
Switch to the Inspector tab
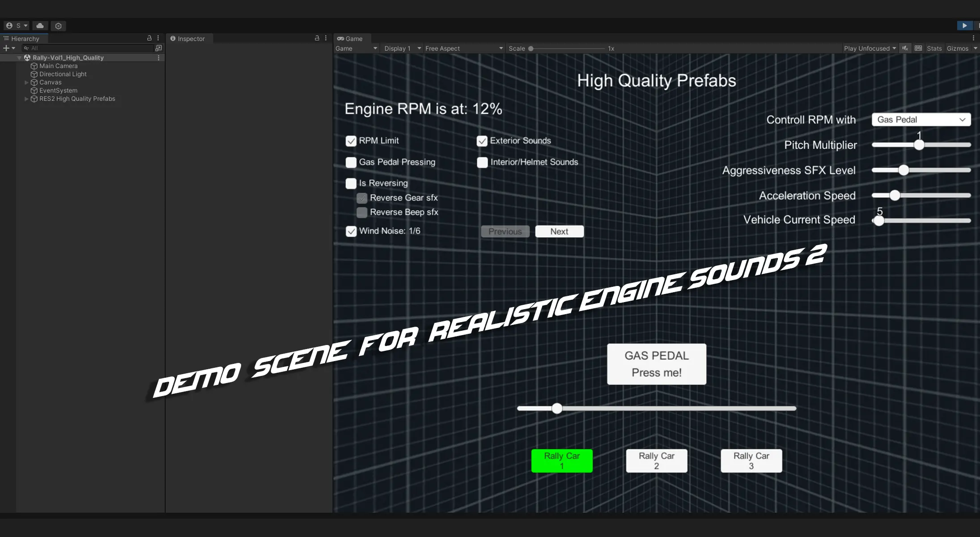pos(188,39)
